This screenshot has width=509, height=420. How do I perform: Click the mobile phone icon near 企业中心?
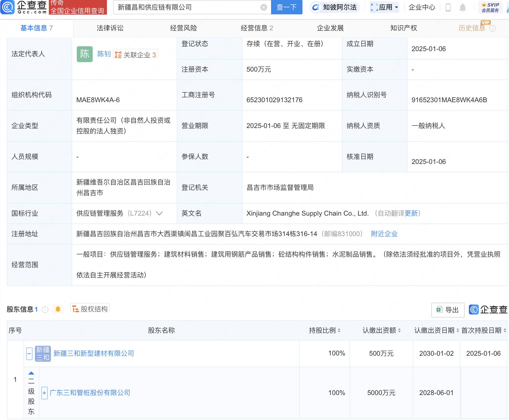click(448, 8)
